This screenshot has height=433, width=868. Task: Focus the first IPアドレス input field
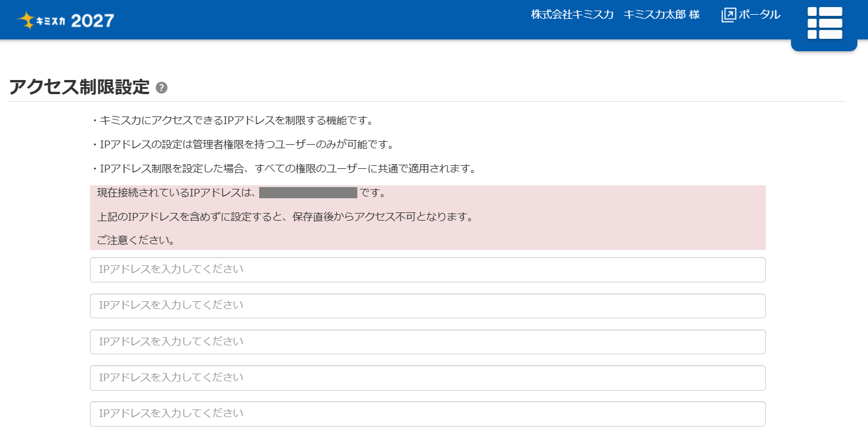click(427, 269)
